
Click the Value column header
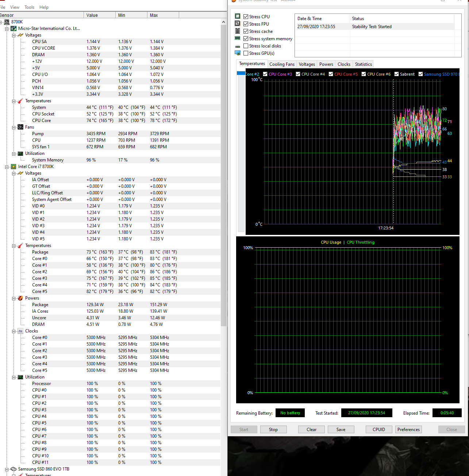point(99,15)
